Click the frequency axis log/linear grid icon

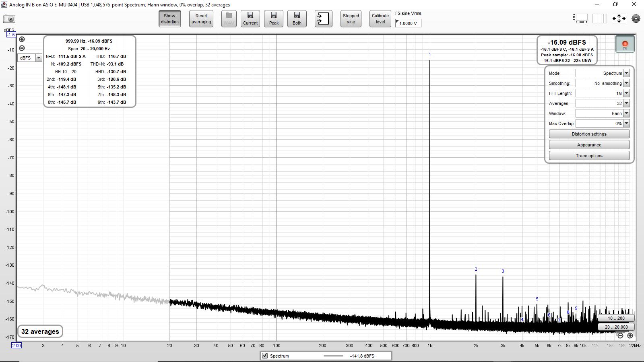click(x=599, y=19)
